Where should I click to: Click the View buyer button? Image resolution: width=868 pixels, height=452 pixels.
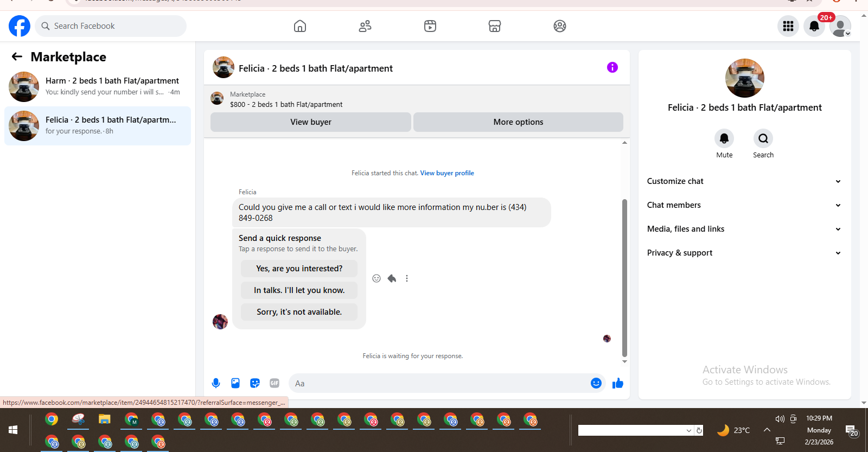click(x=311, y=122)
